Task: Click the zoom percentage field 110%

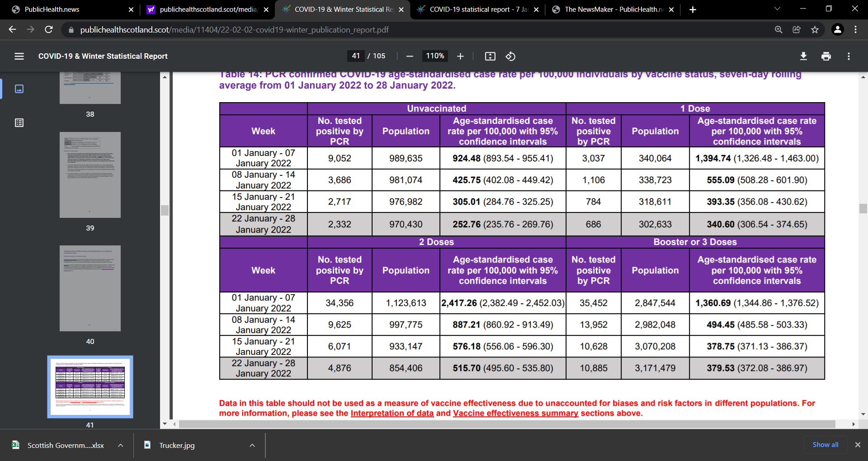Action: pyautogui.click(x=435, y=56)
